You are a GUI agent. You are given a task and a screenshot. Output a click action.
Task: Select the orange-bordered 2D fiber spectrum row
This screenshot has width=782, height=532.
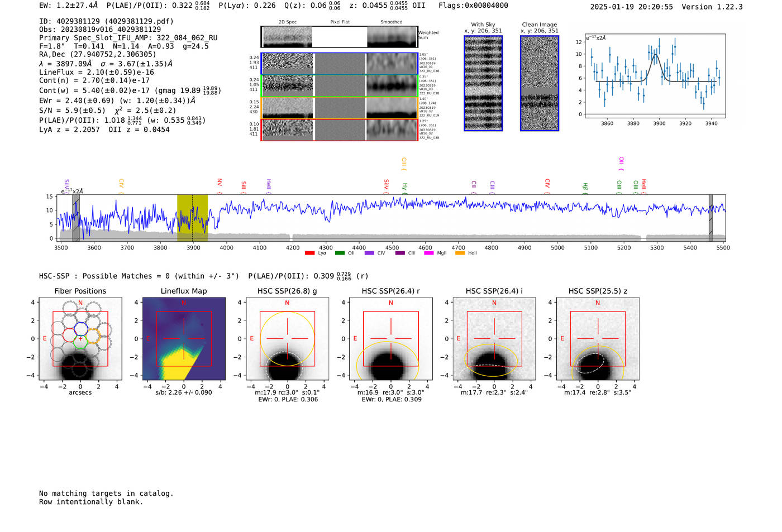tap(339, 108)
